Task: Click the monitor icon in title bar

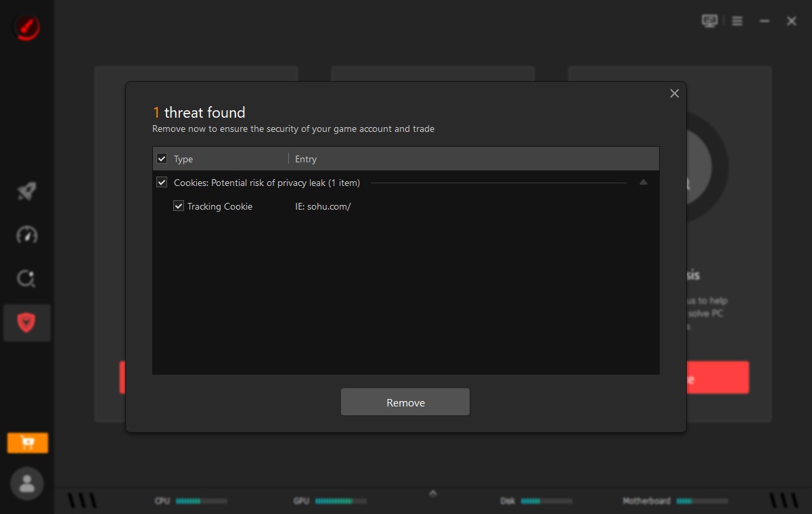Action: pos(709,21)
